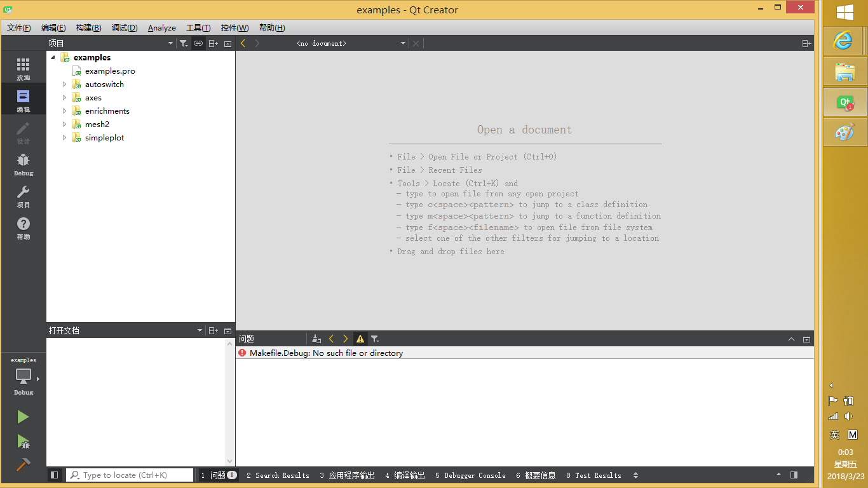This screenshot has height=488, width=868.
Task: Open Paint from the taskbar
Action: pyautogui.click(x=844, y=133)
